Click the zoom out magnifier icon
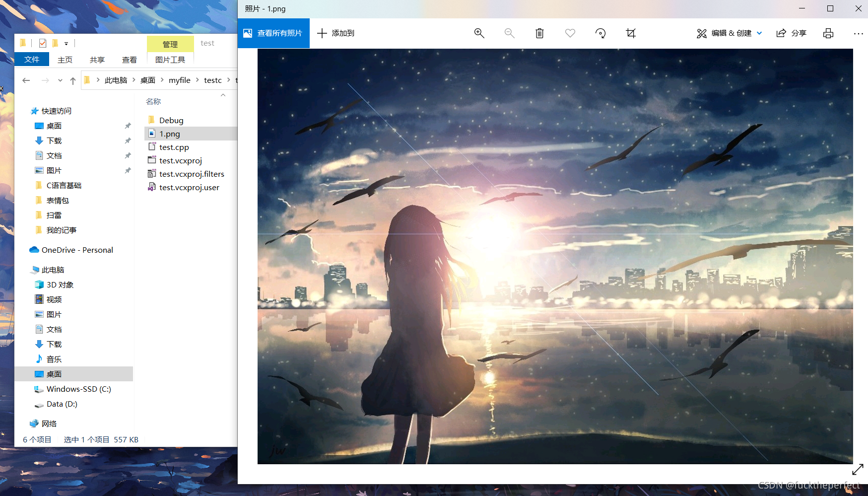Viewport: 868px width, 496px height. 509,33
